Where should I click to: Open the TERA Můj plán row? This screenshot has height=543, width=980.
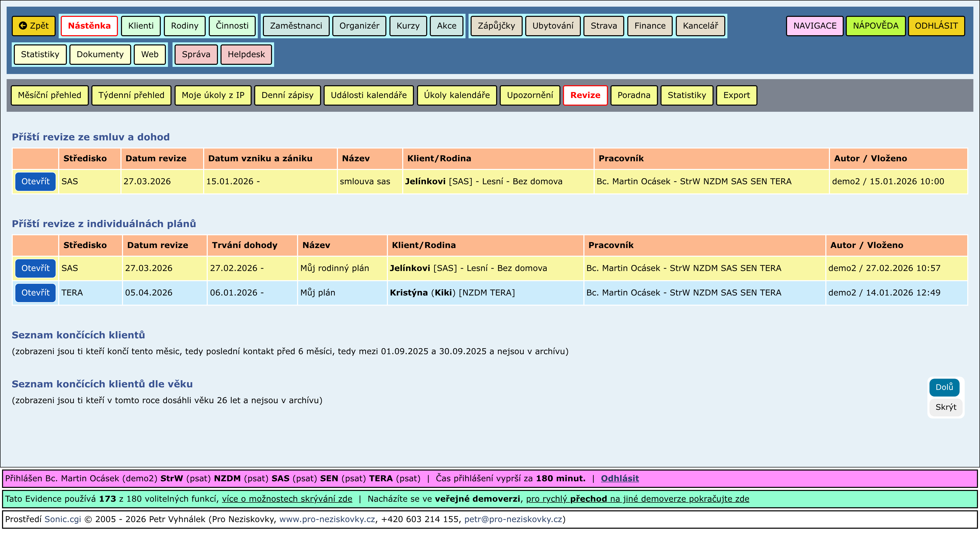click(x=35, y=293)
